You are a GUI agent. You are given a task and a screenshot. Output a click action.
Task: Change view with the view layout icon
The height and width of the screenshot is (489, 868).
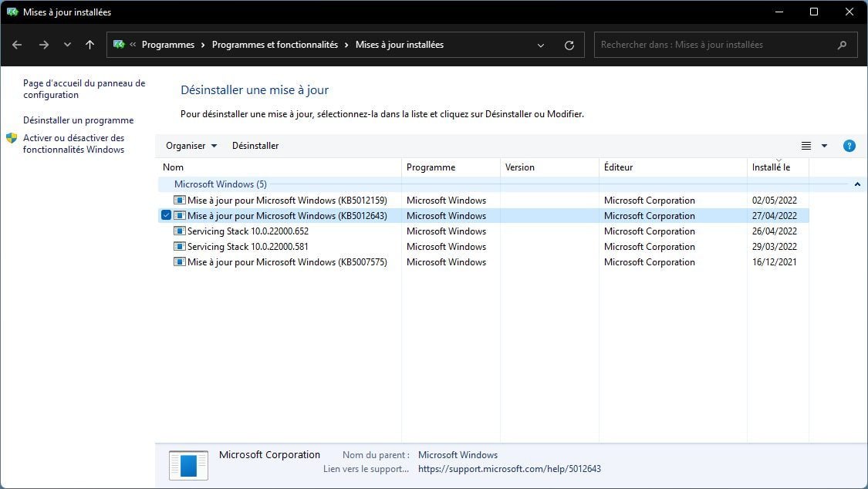pos(806,146)
